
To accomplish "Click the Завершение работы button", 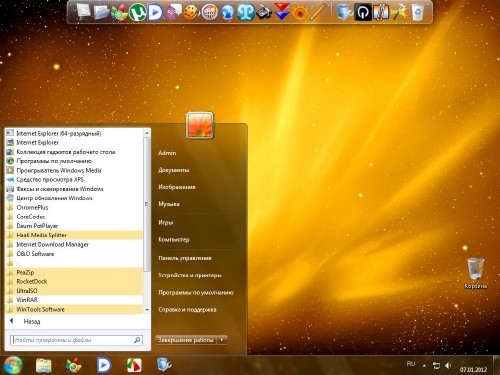I will (x=186, y=340).
